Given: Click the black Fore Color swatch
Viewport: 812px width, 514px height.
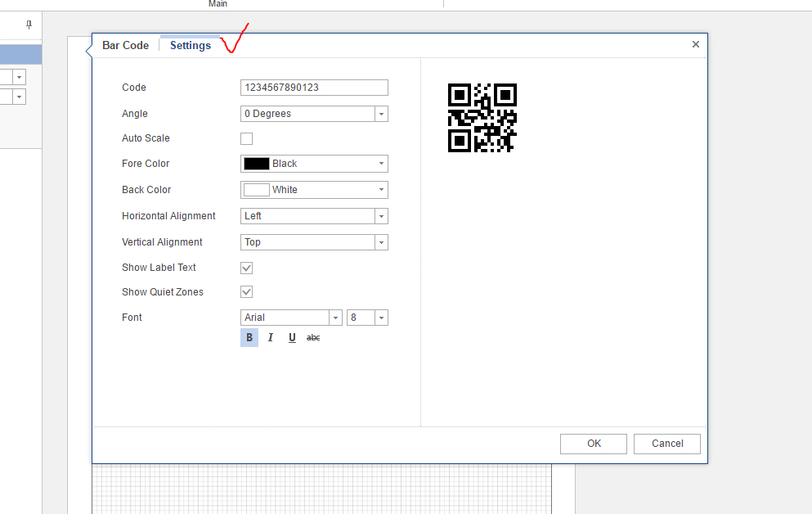Looking at the screenshot, I should [x=256, y=164].
